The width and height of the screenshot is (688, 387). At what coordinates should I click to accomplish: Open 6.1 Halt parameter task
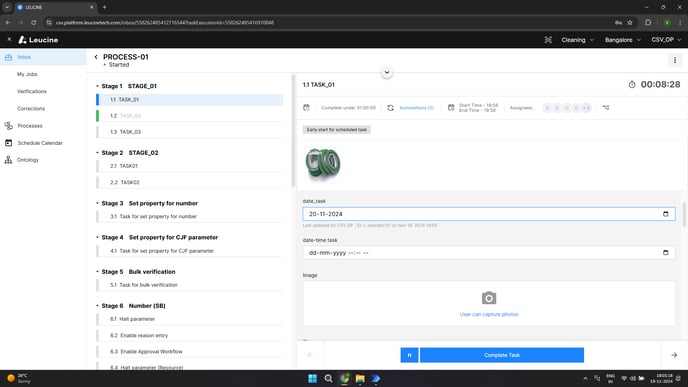click(x=190, y=319)
